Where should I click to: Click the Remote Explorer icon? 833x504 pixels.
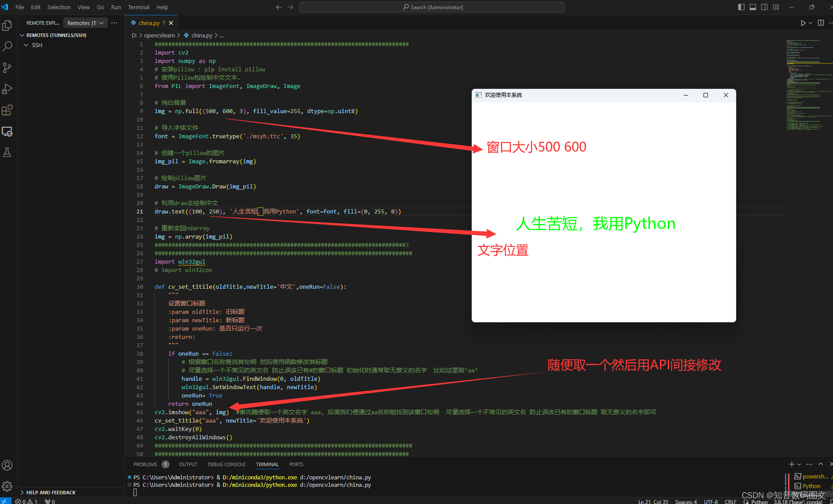[7, 132]
